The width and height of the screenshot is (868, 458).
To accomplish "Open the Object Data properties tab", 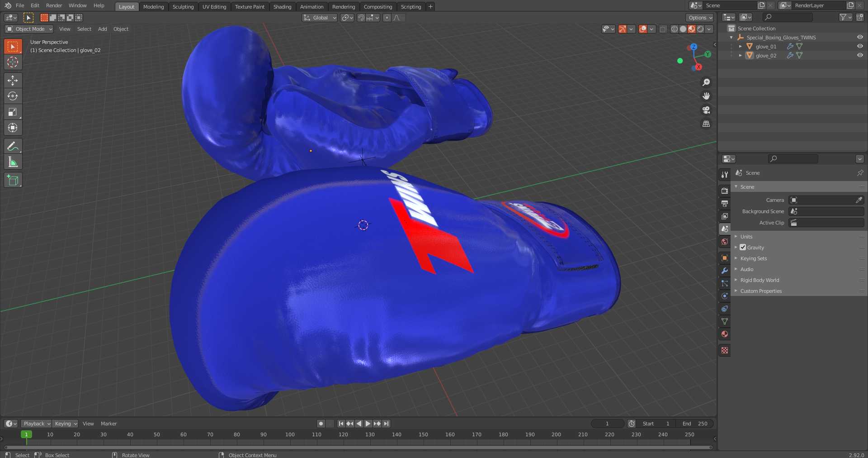I will 725,321.
